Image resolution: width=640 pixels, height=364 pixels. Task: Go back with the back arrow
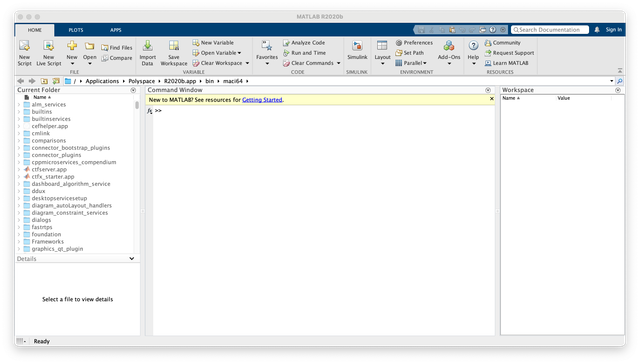click(20, 81)
